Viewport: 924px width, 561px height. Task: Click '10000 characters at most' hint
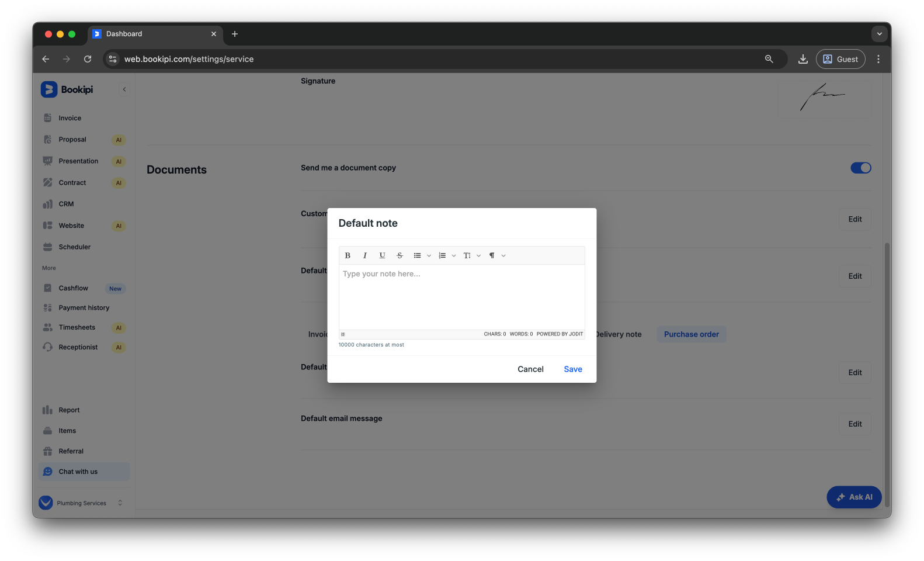[x=371, y=345]
